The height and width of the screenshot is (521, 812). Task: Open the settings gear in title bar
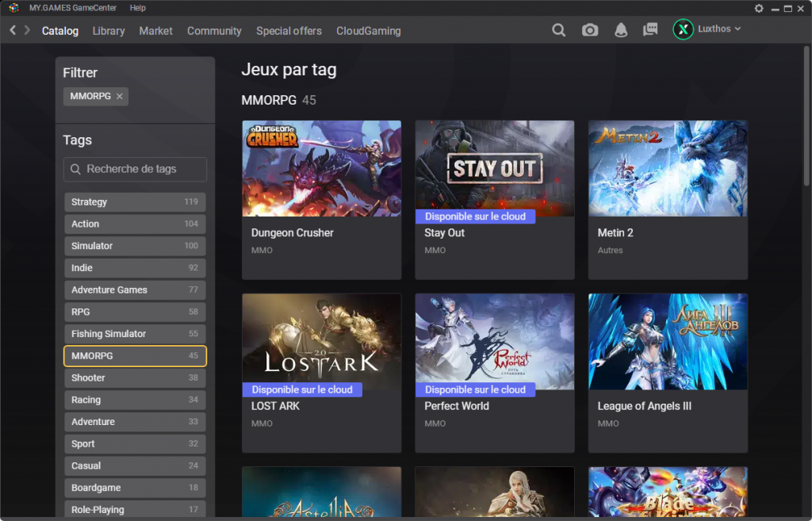(x=759, y=8)
